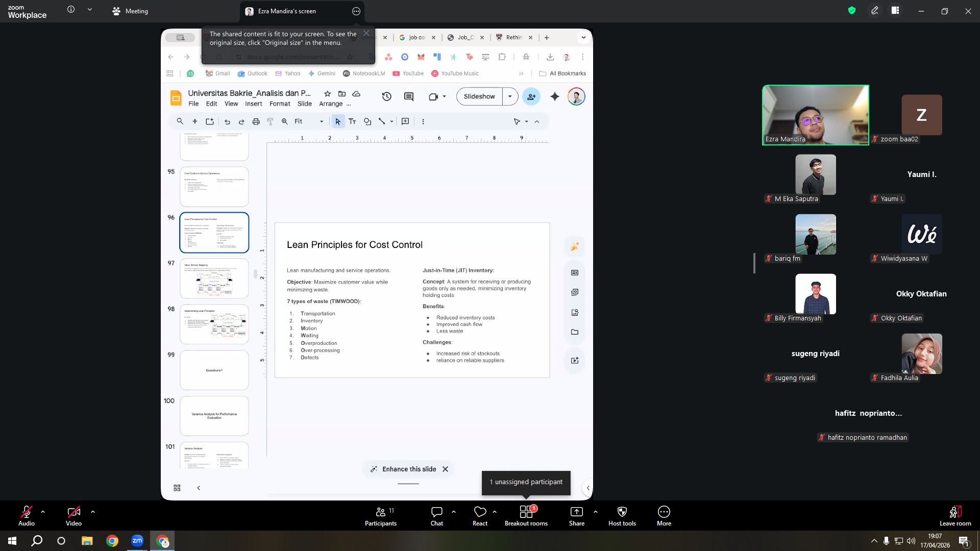Toggle the select cursor tool in Slides toolbar
The height and width of the screenshot is (551, 980).
(338, 121)
